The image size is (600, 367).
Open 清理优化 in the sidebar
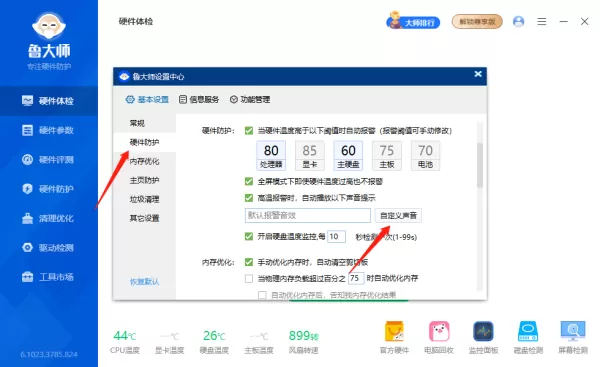(x=49, y=219)
